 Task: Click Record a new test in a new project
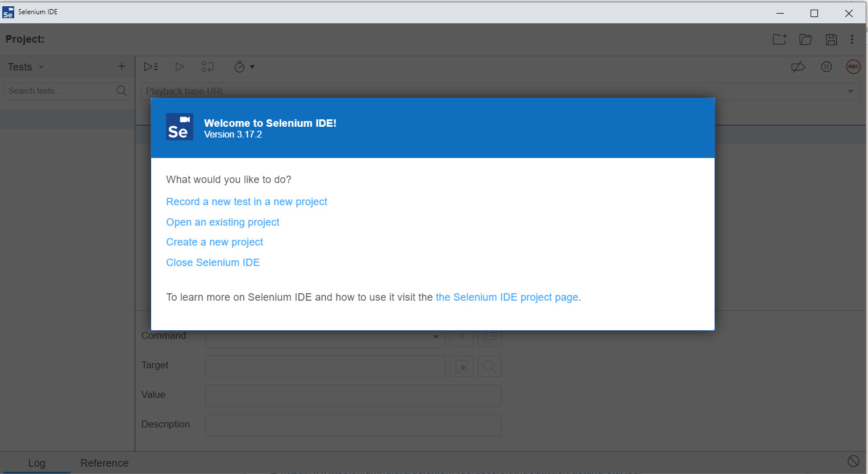coord(247,202)
